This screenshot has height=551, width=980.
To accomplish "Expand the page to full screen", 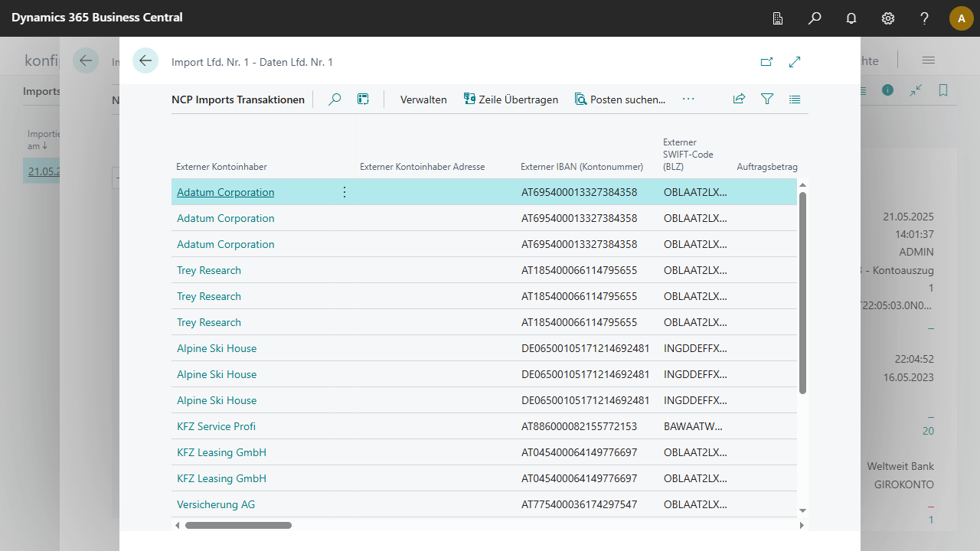I will [x=795, y=62].
